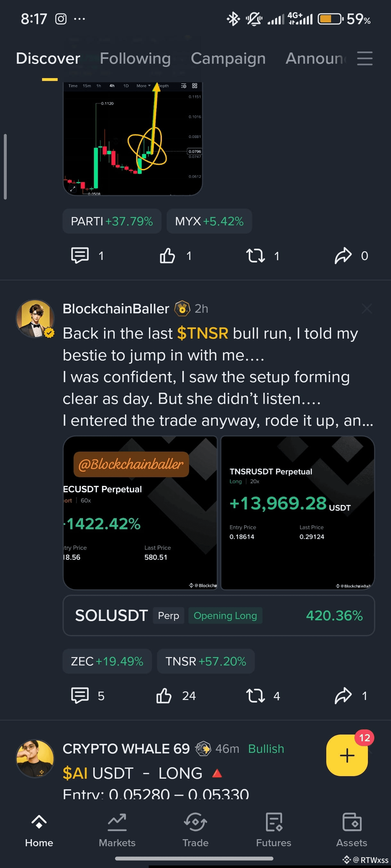Dismiss the BlockchainBaller post with X
This screenshot has height=868, width=391.
coord(367,308)
